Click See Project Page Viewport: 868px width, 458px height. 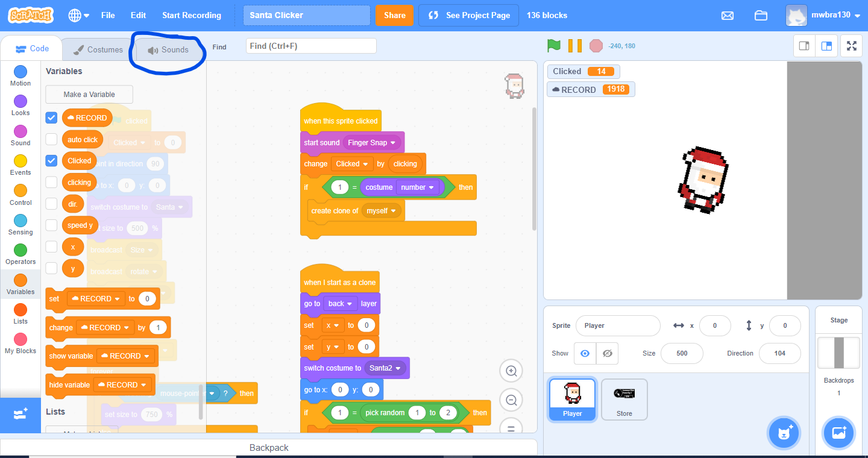[x=469, y=15]
